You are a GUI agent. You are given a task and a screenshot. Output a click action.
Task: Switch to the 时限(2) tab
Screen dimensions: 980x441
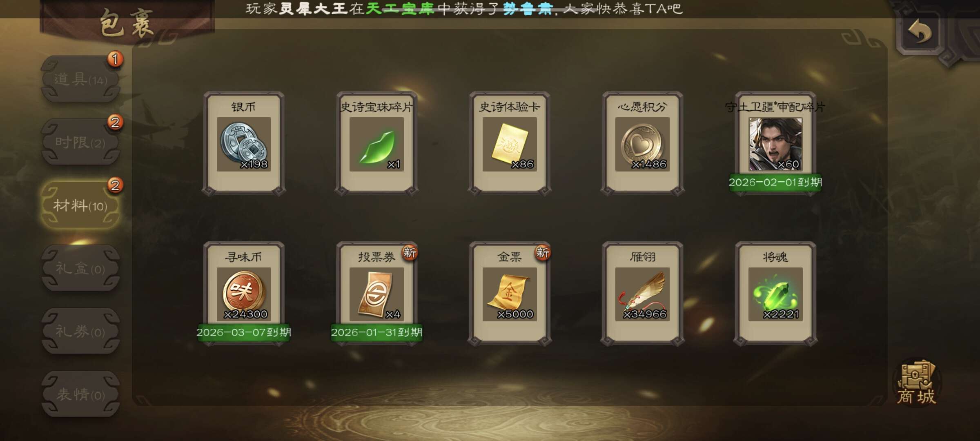pos(80,143)
